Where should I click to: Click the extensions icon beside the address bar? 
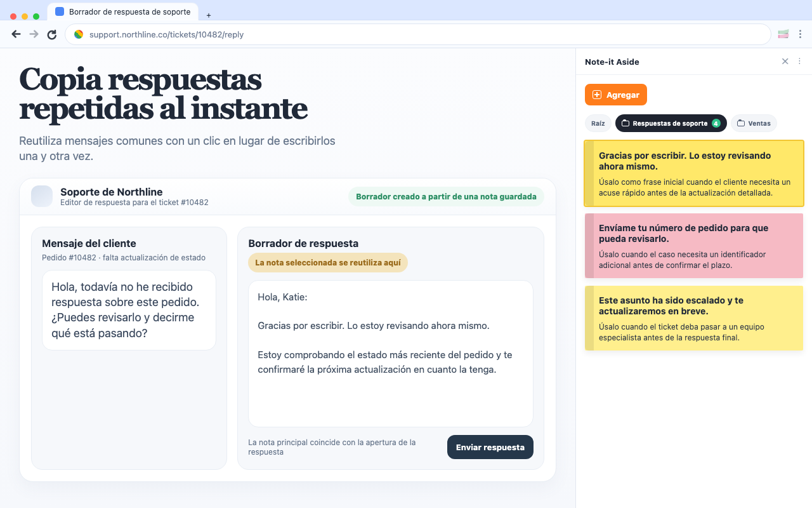pos(783,34)
